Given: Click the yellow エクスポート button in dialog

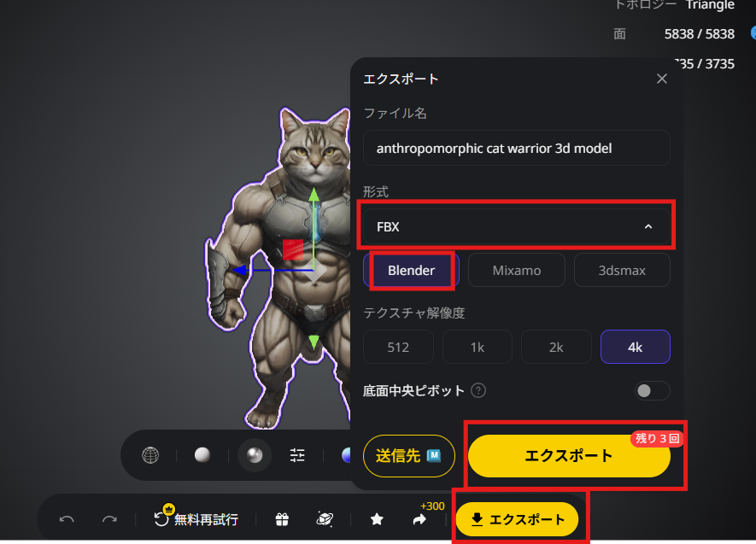Looking at the screenshot, I should click(569, 456).
